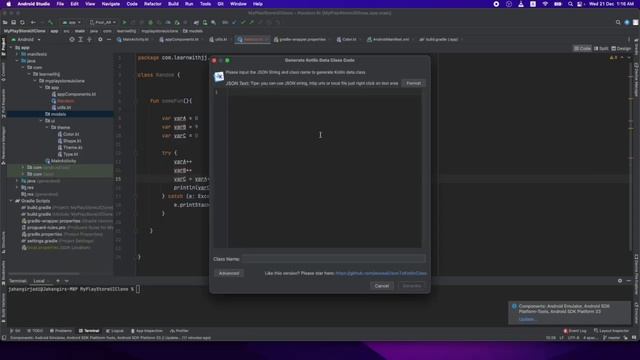Open the Build menu
Screen dimensions: 640x360
coord(173,4)
